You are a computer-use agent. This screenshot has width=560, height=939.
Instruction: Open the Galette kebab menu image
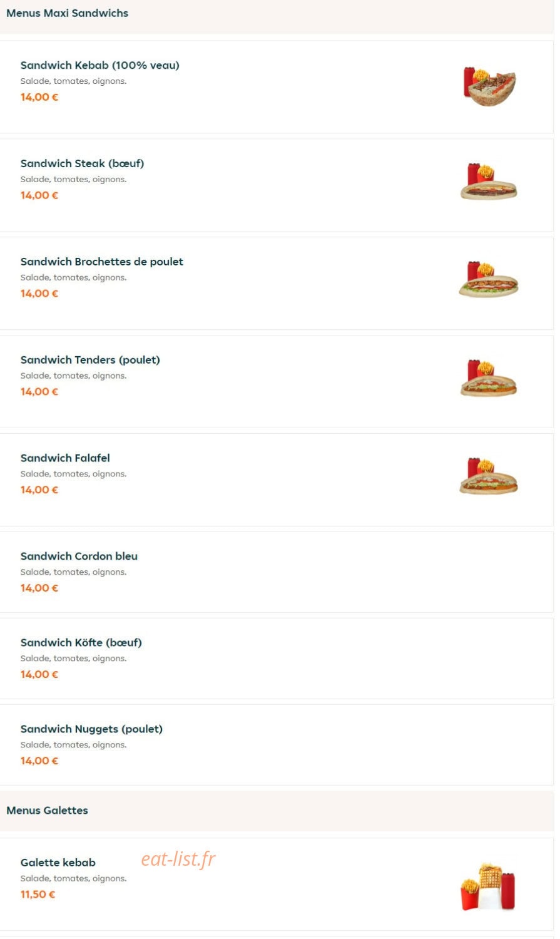[x=489, y=887]
